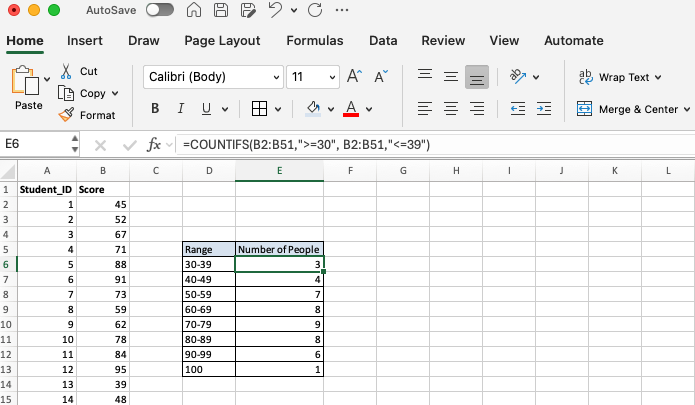Click the Insert Function fx icon
The height and width of the screenshot is (405, 695).
pos(154,145)
